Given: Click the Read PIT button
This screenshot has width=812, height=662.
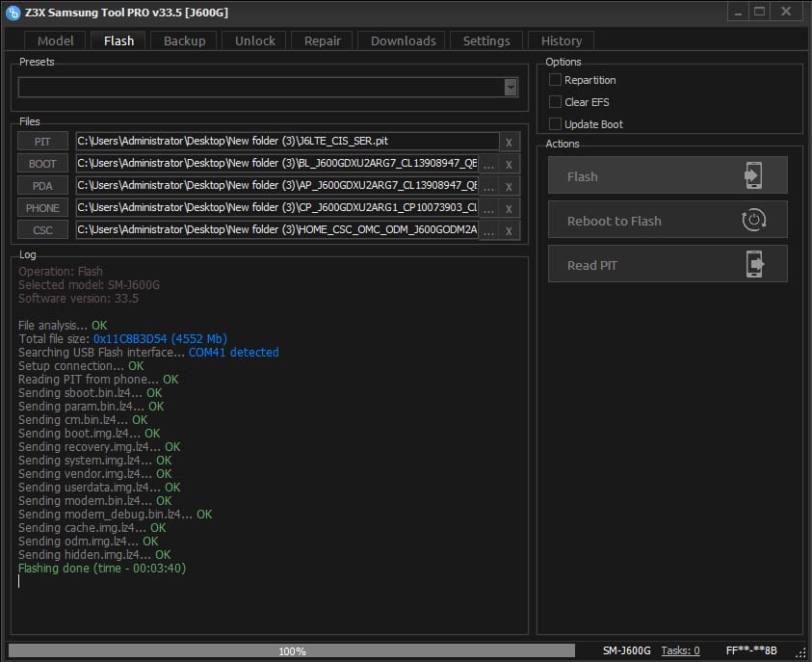Looking at the screenshot, I should pos(668,264).
